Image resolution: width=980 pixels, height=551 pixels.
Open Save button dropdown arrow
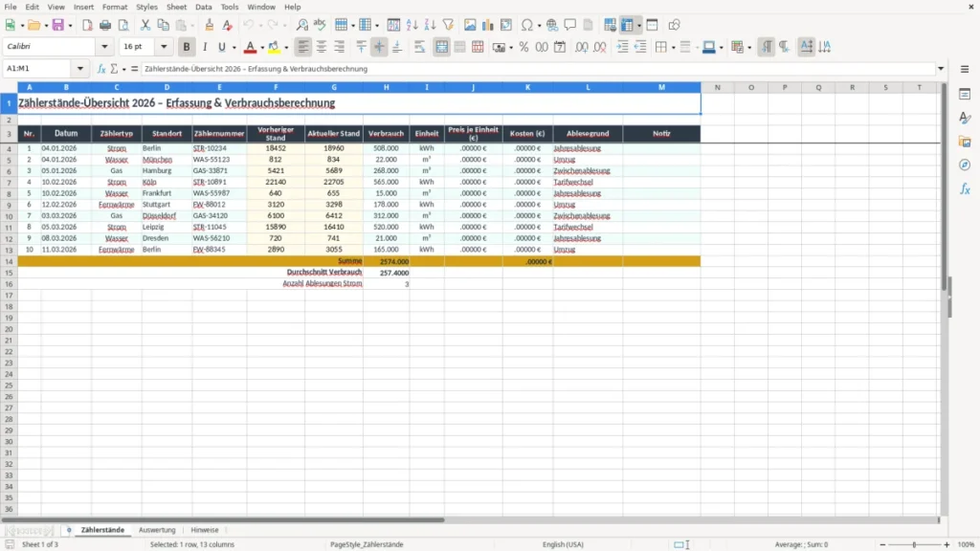tap(70, 26)
